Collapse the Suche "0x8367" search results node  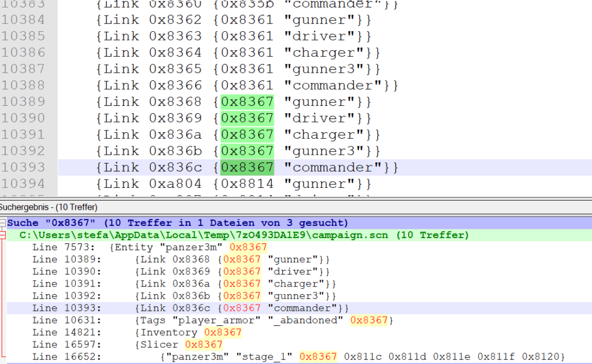(x=2, y=222)
